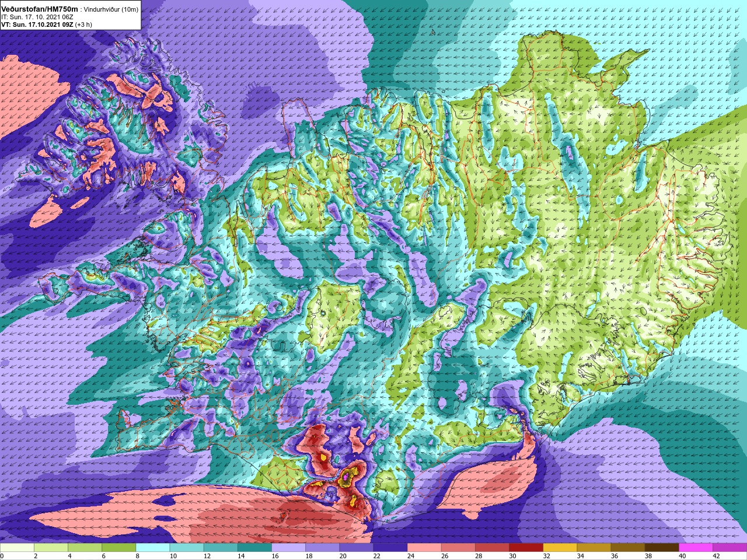Screen dimensions: 747x560
Task: Select the light cyan 8–10 legend swatch
Action: [152, 548]
